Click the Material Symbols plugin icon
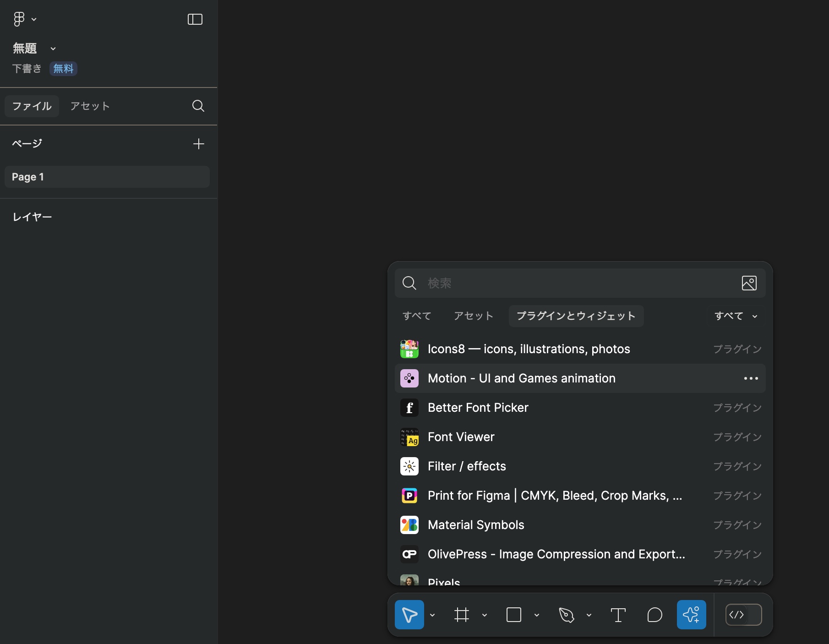The image size is (829, 644). (x=409, y=525)
